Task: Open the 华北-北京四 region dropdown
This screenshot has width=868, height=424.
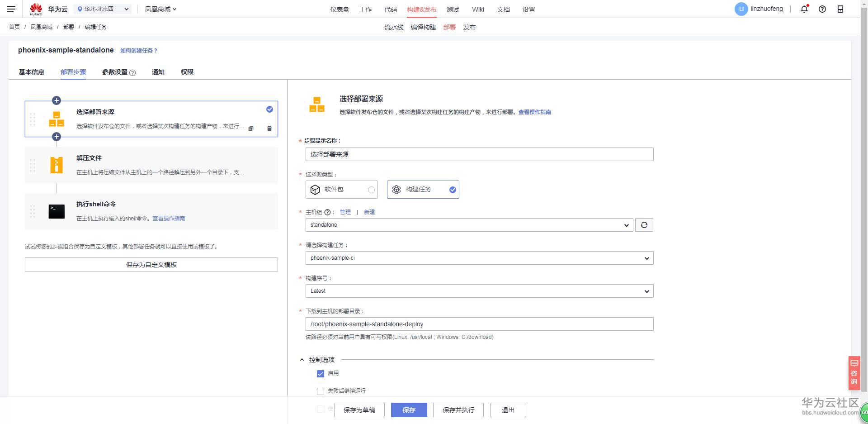Action: point(103,9)
